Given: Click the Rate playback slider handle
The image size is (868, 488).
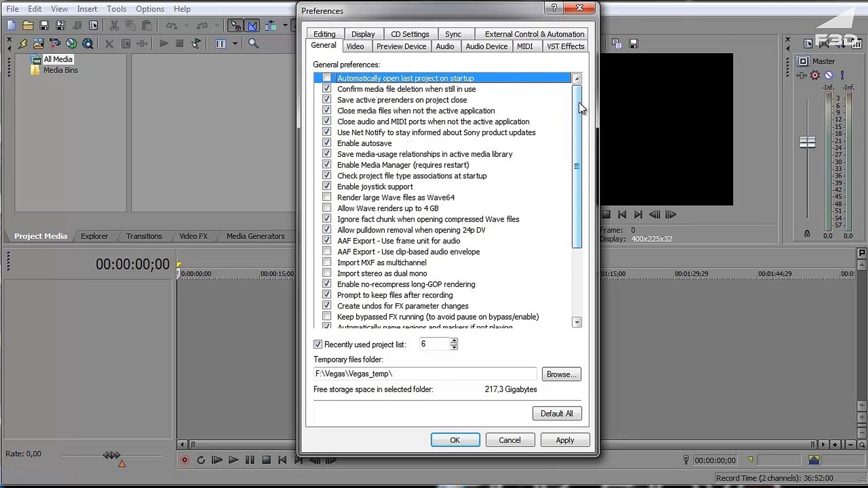Looking at the screenshot, I should tap(111, 455).
